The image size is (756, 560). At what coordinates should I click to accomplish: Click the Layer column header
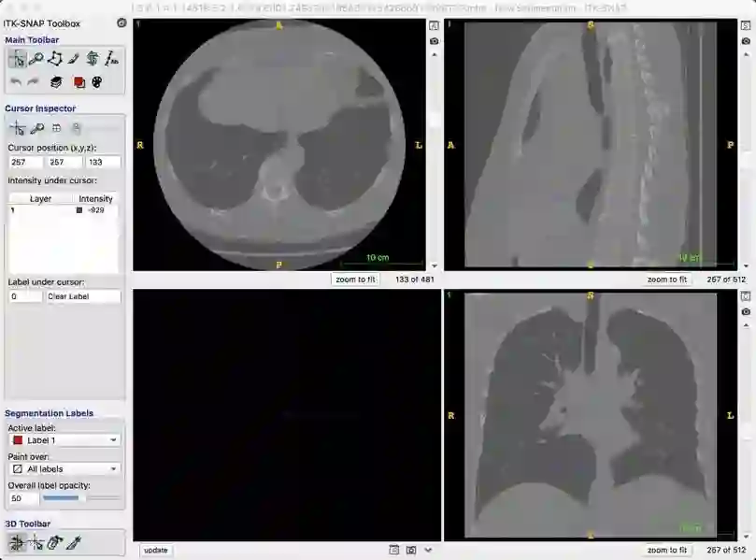click(x=40, y=198)
